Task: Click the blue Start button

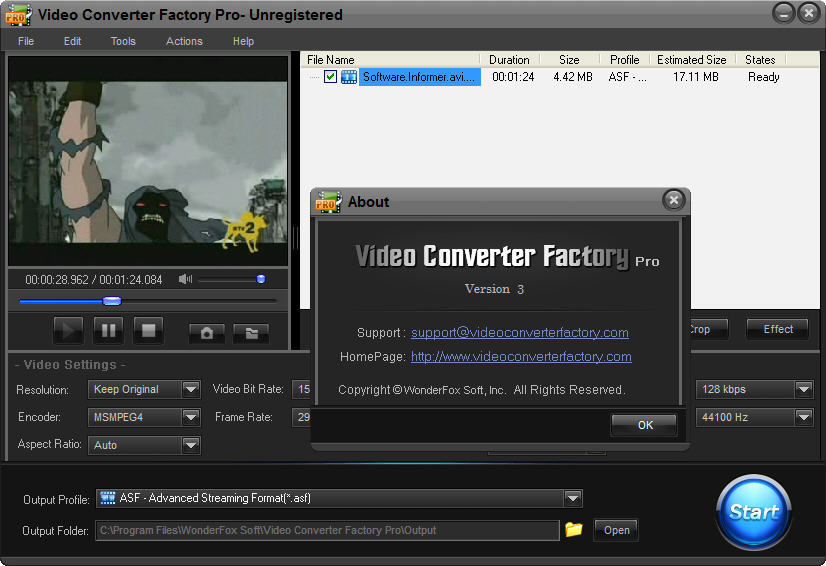Action: 754,512
